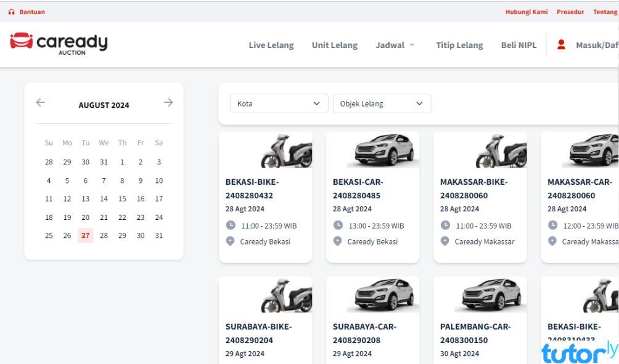
Task: Click the Masuk/Daftar login link
Action: (597, 45)
